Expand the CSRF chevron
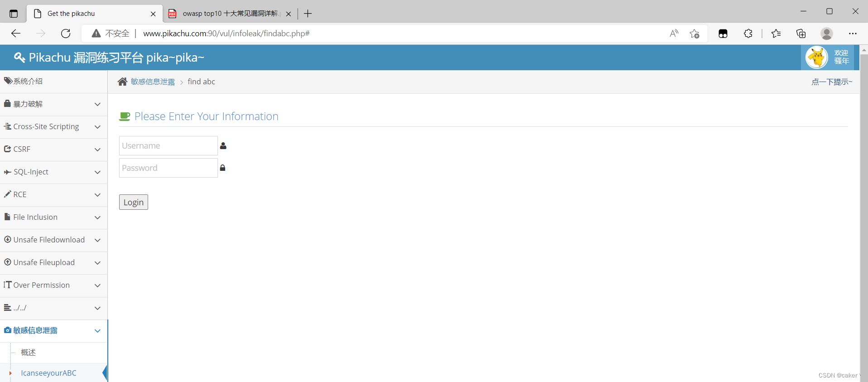 [97, 150]
